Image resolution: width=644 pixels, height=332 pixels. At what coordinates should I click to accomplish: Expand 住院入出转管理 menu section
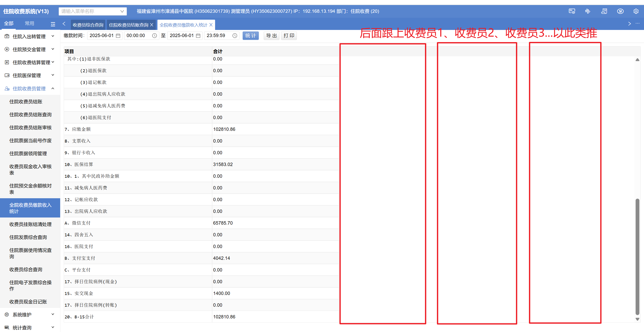click(29, 36)
